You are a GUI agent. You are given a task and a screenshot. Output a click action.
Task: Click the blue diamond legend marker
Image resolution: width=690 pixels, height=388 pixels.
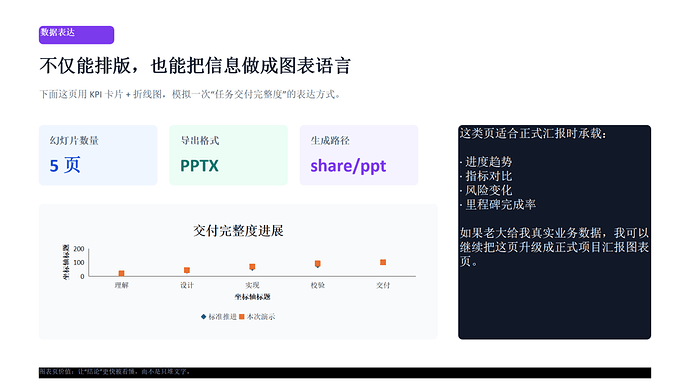coord(203,317)
